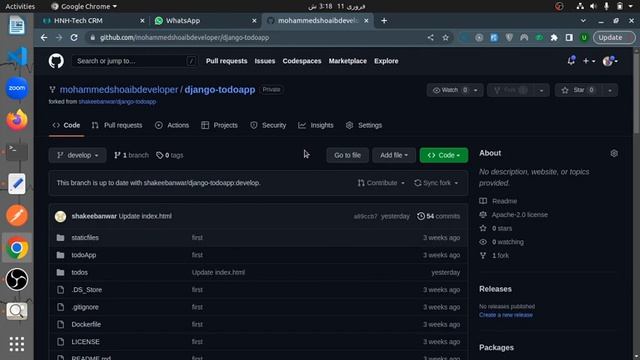640x360 pixels.
Task: Open the .DS_Store file
Action: 87,290
